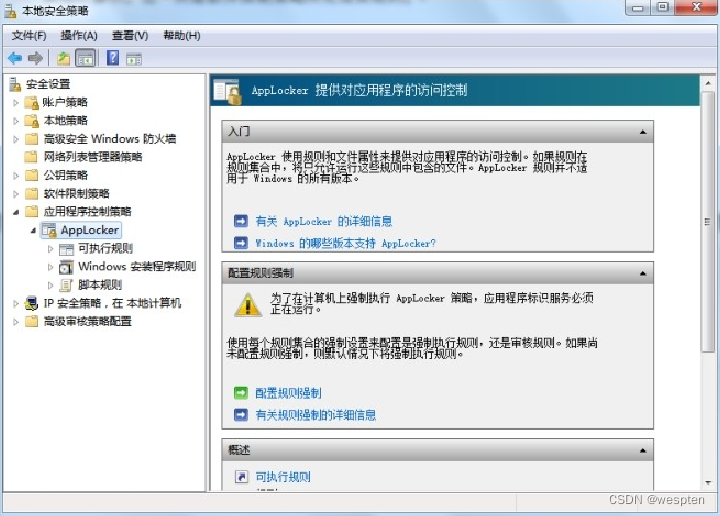Select 网络列表管理器策略 tree label
This screenshot has width=720, height=516.
coord(93,157)
